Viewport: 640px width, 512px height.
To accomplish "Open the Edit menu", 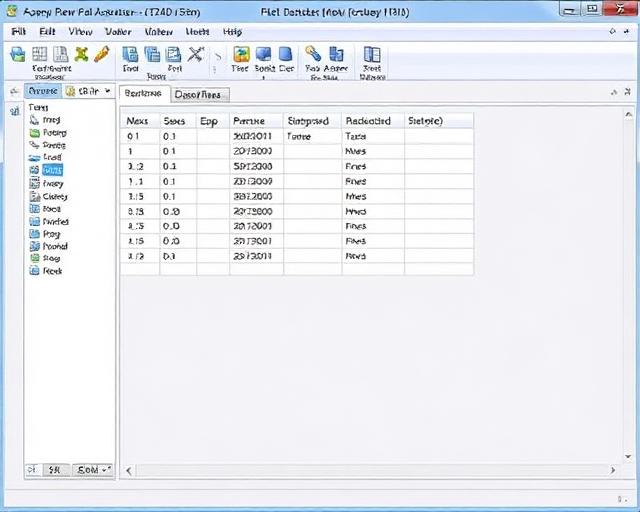I will click(47, 31).
